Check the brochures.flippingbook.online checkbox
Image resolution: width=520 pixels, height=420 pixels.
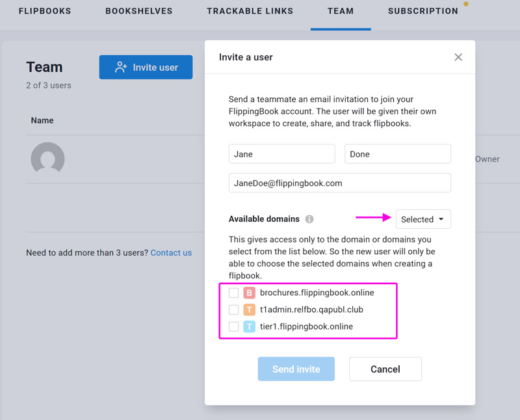pos(233,293)
